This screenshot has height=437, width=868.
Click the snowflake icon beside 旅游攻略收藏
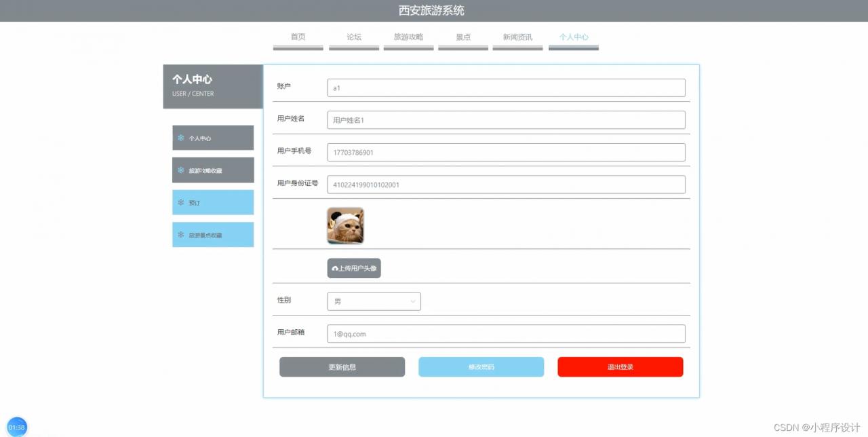click(181, 170)
